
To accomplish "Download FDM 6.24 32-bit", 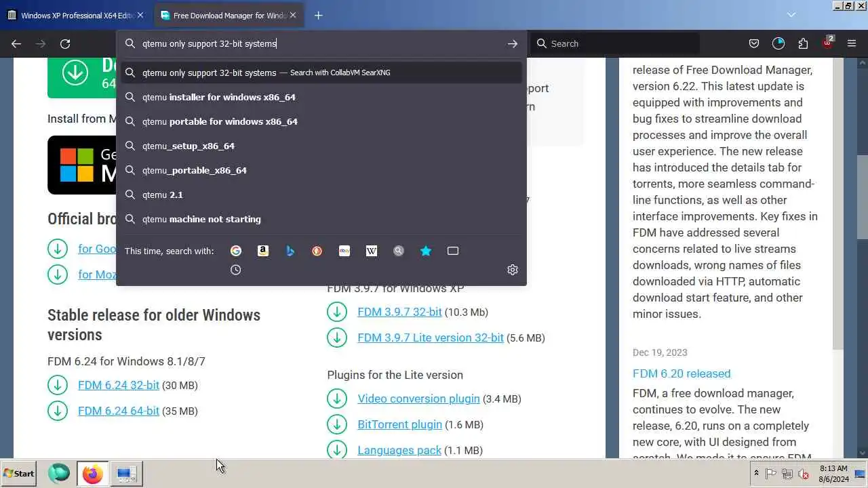I will click(119, 385).
